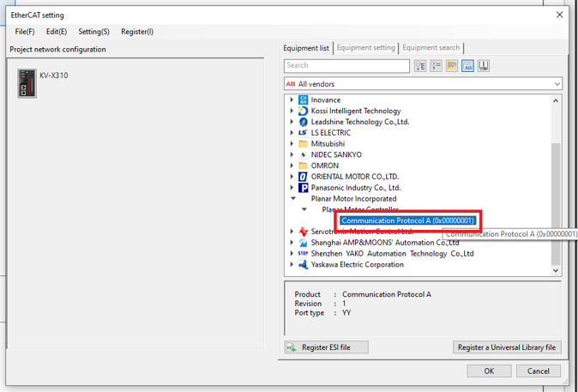Click the equipment Search field
The height and width of the screenshot is (392, 578).
pyautogui.click(x=346, y=66)
